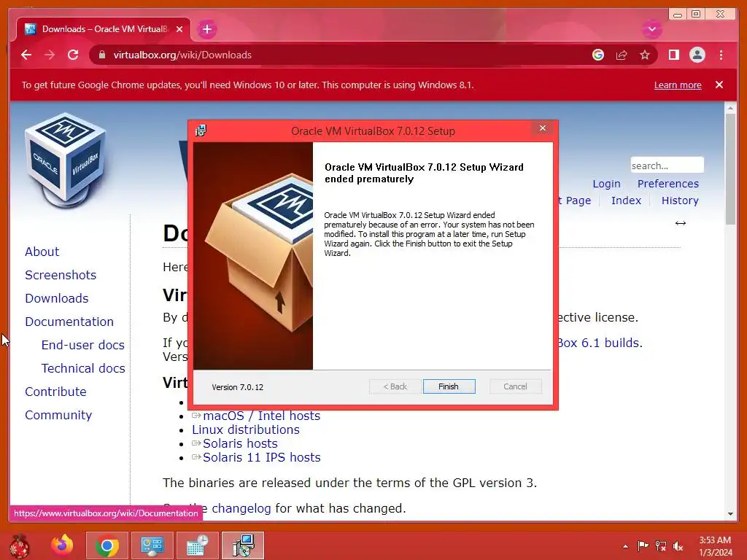Screen dimensions: 747x560
Task: Open the Login link
Action: point(606,184)
